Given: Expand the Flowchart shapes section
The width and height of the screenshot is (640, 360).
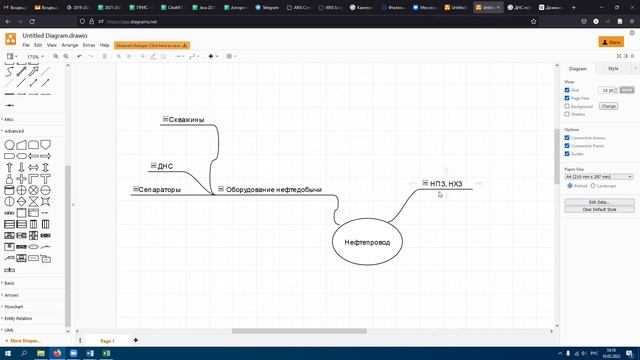Looking at the screenshot, I should [13, 307].
